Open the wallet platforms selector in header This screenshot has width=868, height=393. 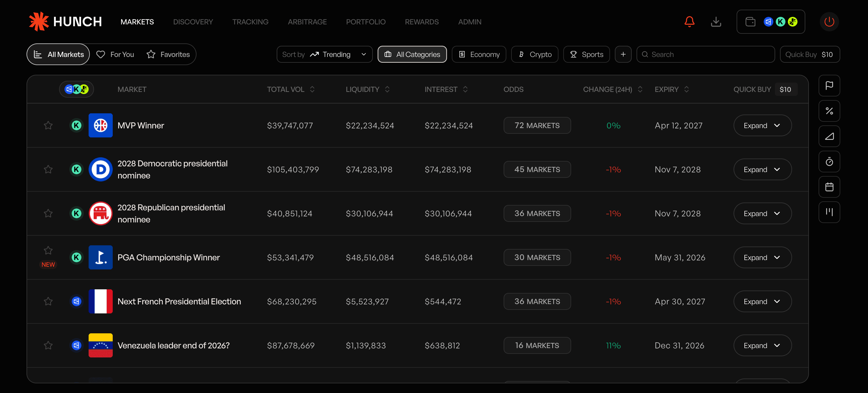770,22
